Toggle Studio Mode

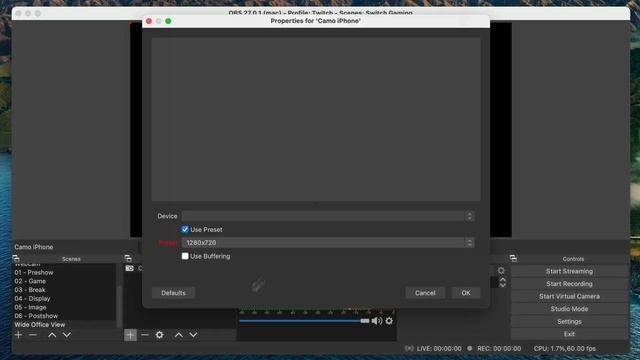click(x=569, y=309)
